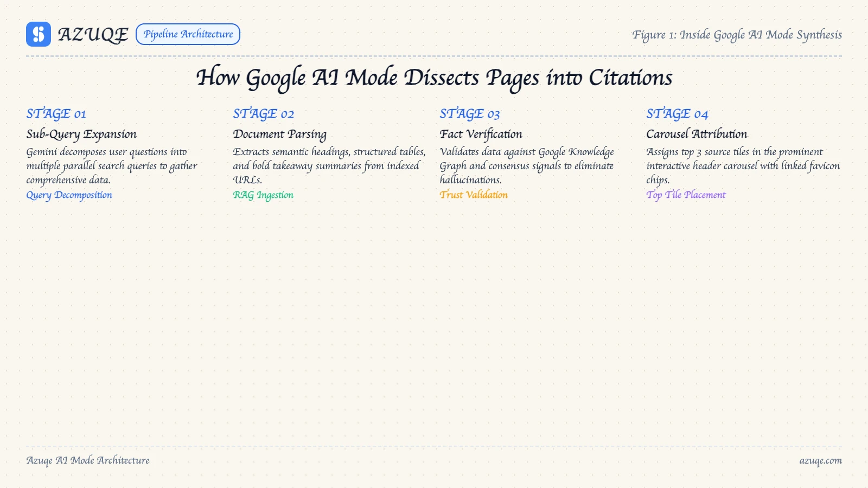Open the RAG Ingestion tag
The width and height of the screenshot is (868, 488).
tap(263, 195)
